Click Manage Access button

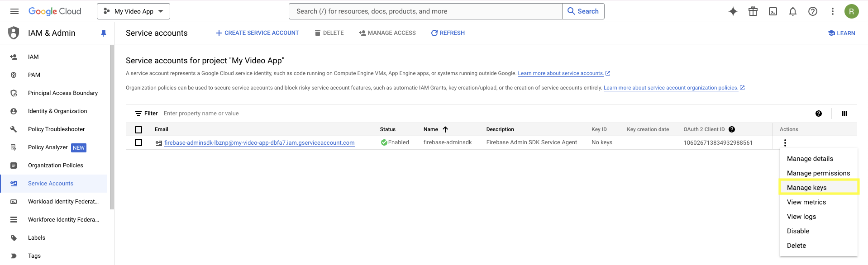pyautogui.click(x=387, y=33)
